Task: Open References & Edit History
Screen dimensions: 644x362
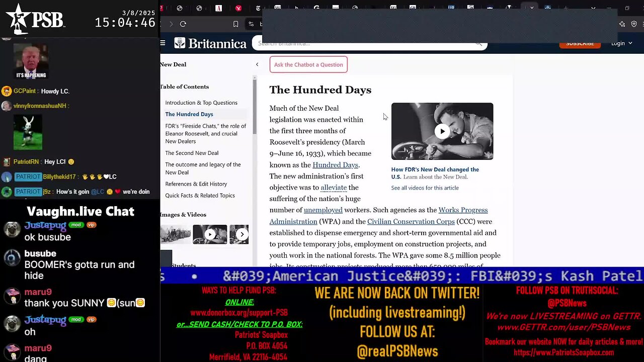Action: coord(196,184)
